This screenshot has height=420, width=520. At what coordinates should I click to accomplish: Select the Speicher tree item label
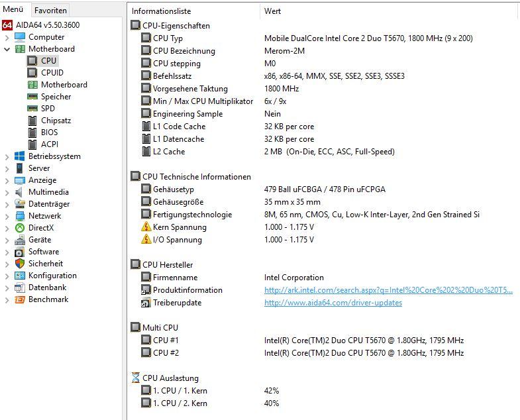tap(56, 97)
